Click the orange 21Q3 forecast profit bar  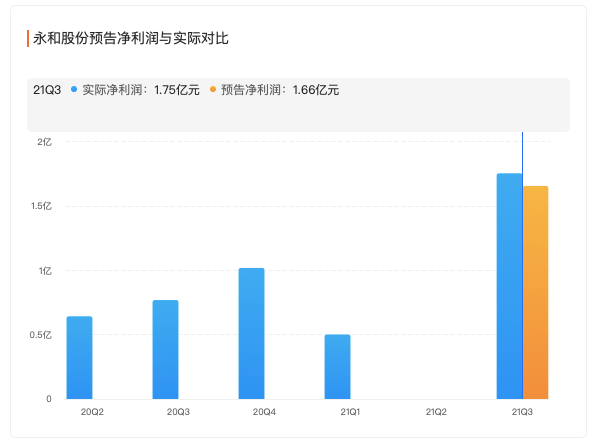(x=536, y=293)
